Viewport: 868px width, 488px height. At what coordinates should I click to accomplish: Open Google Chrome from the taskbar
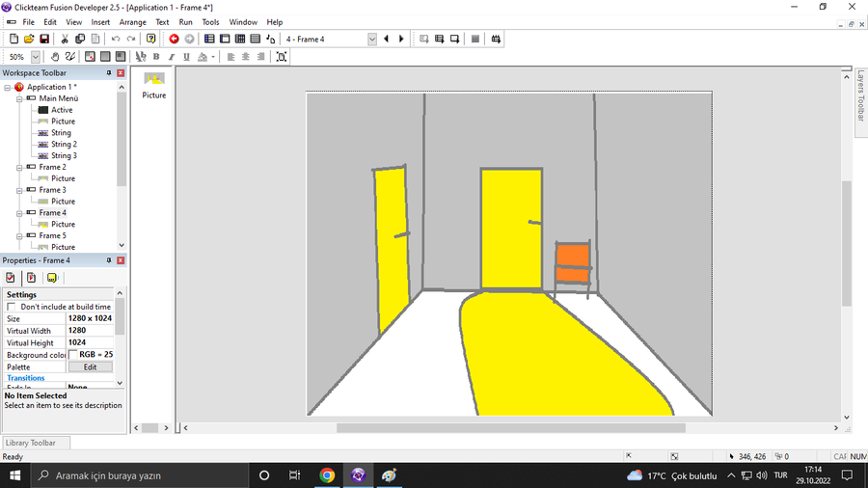pyautogui.click(x=327, y=475)
